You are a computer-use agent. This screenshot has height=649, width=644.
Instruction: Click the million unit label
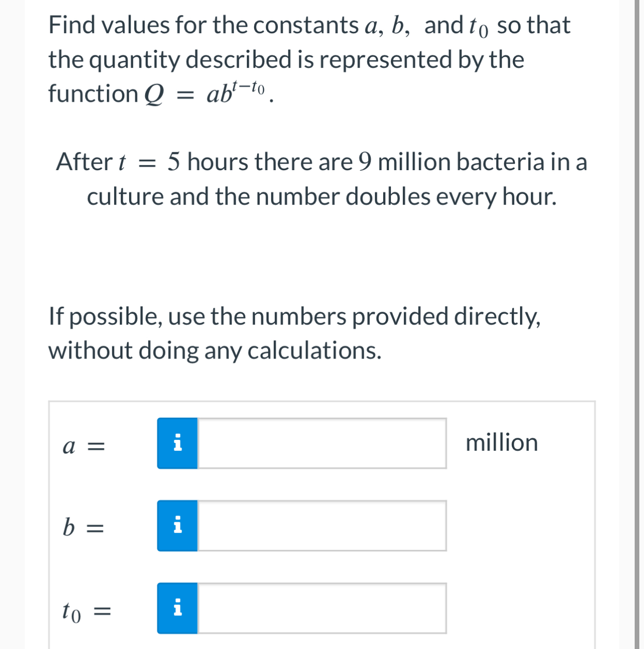point(502,444)
